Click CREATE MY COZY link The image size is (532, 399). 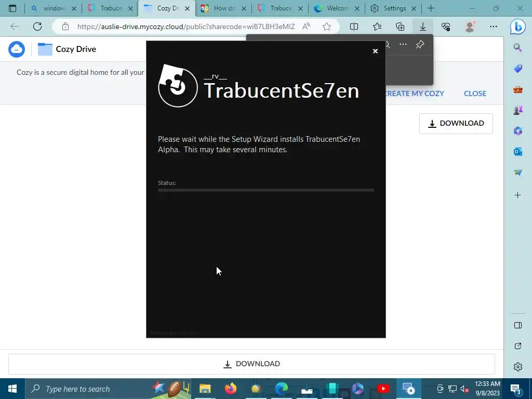click(x=415, y=94)
